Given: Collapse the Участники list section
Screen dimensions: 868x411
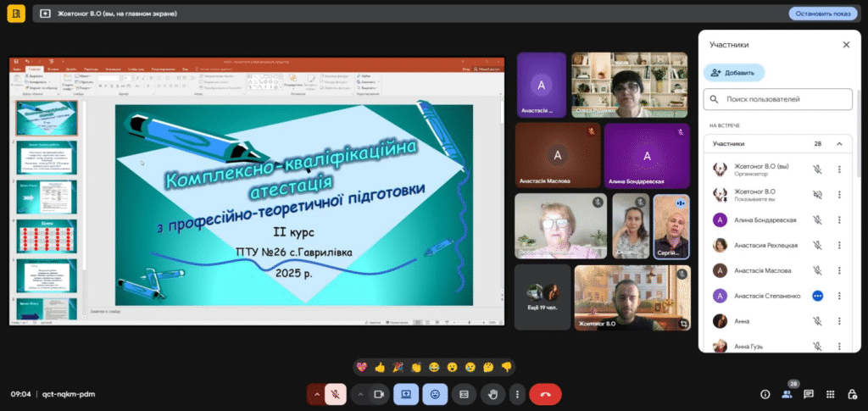Looking at the screenshot, I should pos(839,144).
